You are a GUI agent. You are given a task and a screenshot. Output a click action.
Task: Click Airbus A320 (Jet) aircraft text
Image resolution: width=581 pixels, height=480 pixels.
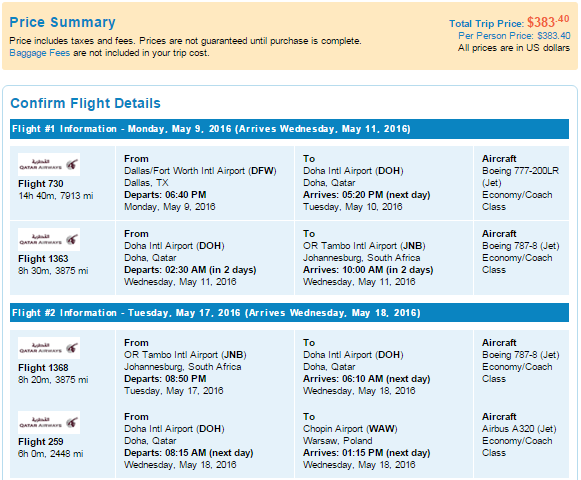(x=519, y=429)
